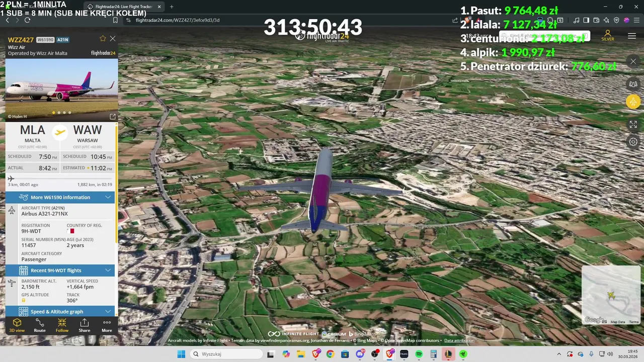Open browser main menu
Screen dimensions: 644x362
click(636, 20)
